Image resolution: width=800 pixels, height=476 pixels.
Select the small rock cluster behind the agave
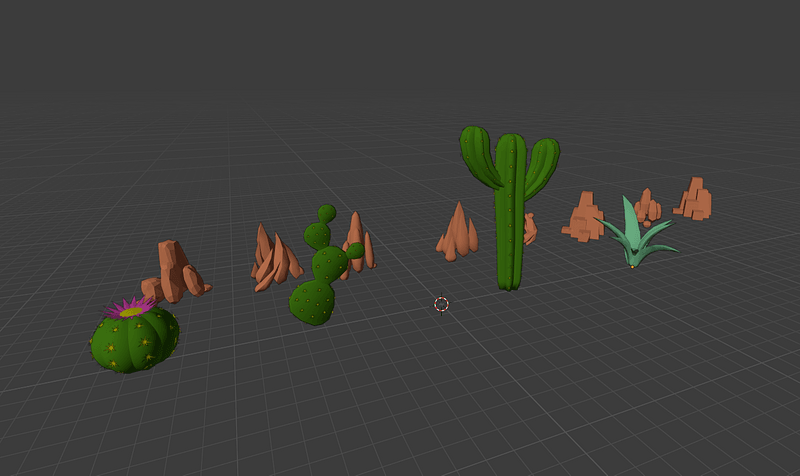tap(648, 207)
